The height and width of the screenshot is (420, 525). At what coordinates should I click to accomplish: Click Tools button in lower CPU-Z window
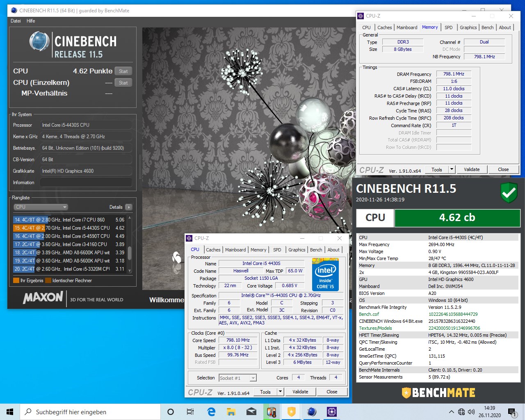click(265, 392)
